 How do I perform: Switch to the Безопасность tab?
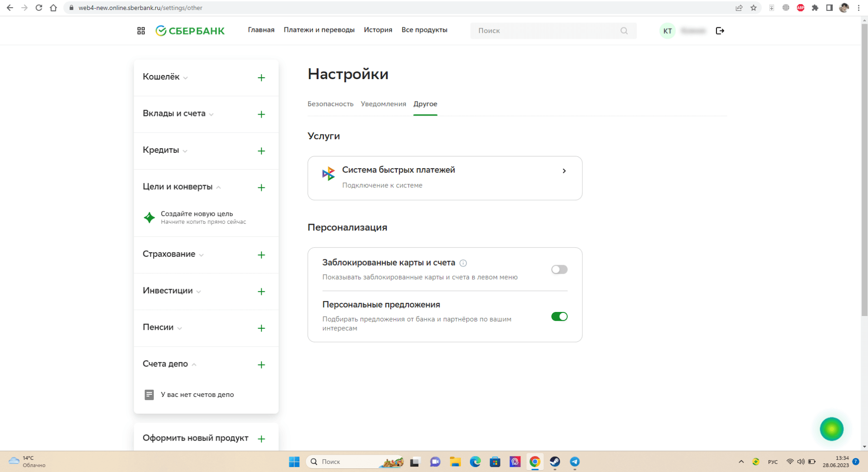330,104
